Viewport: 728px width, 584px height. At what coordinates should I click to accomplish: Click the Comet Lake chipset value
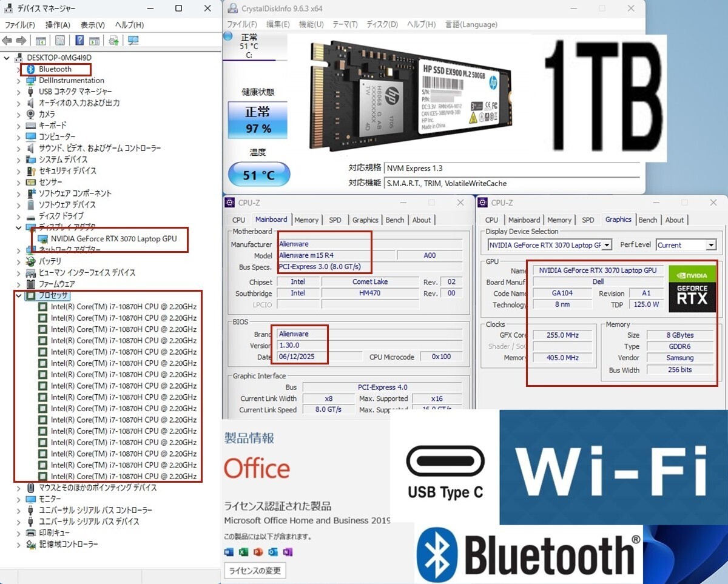click(370, 282)
